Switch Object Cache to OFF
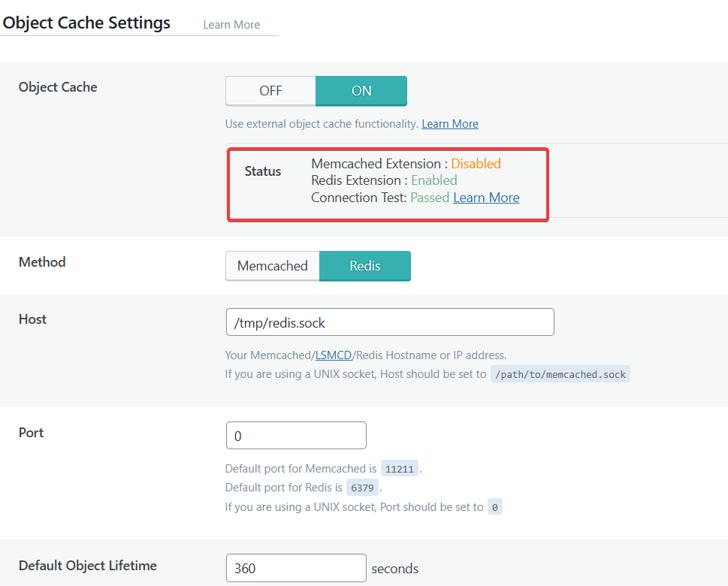This screenshot has width=728, height=586. point(270,91)
